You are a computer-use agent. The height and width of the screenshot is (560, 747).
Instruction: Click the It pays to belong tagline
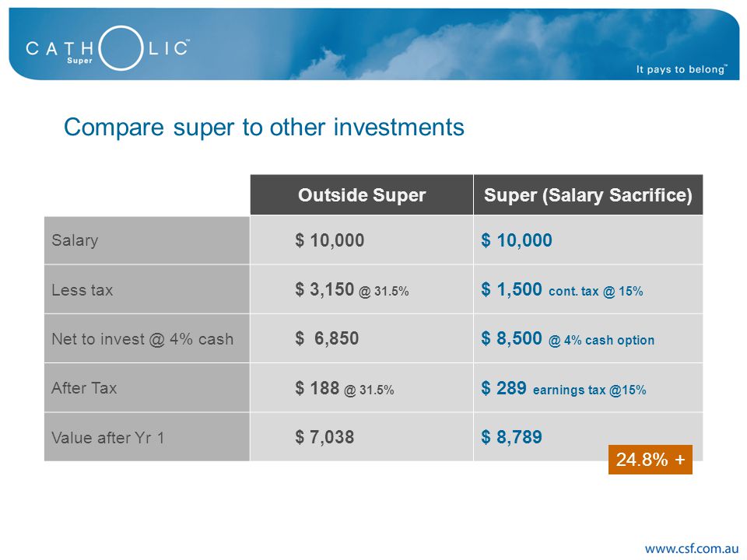coord(682,69)
